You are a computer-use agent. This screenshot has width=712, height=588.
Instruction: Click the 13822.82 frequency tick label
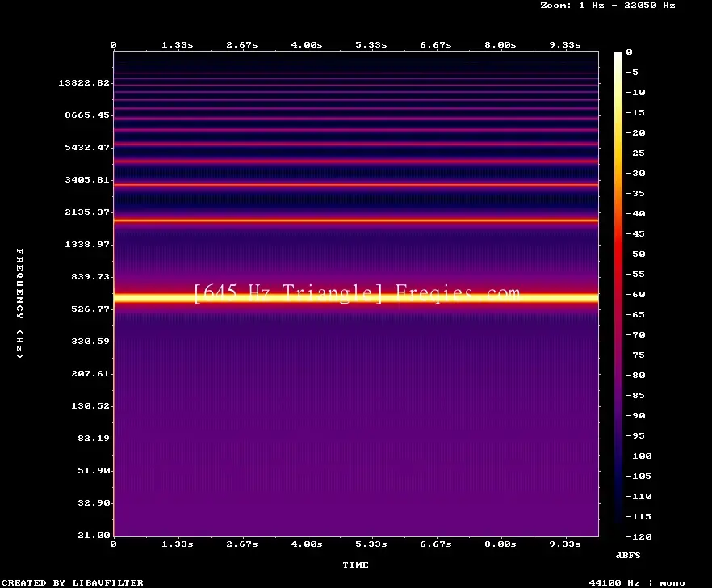(84, 82)
